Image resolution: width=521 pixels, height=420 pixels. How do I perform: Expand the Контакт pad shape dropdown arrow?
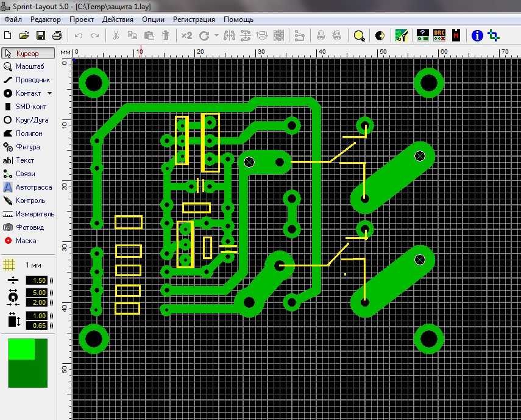49,93
